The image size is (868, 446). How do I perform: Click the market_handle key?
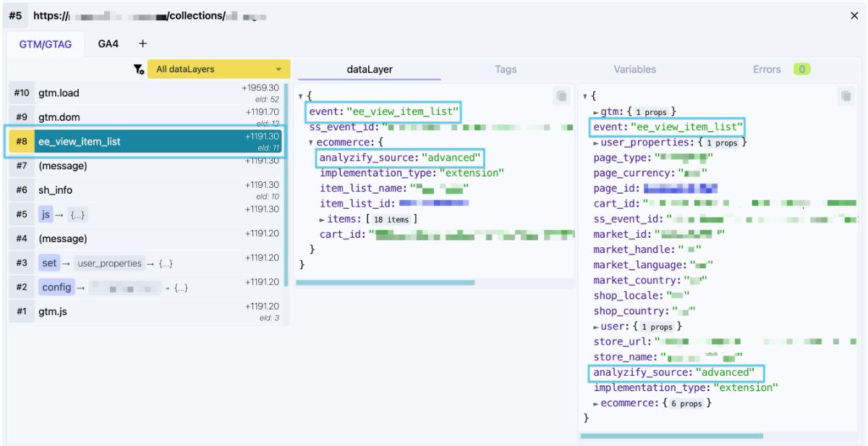point(633,249)
